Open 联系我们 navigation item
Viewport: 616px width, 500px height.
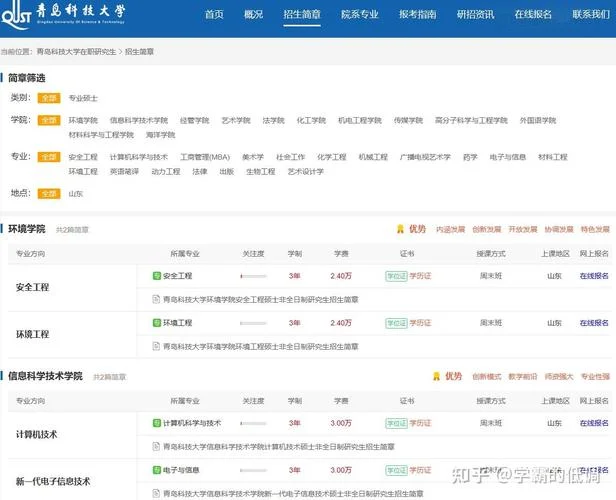coord(591,15)
